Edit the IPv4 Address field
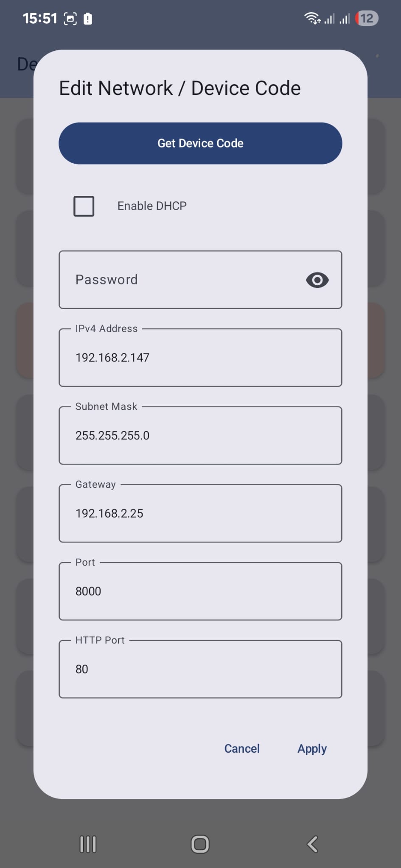The width and height of the screenshot is (401, 868). 200,358
